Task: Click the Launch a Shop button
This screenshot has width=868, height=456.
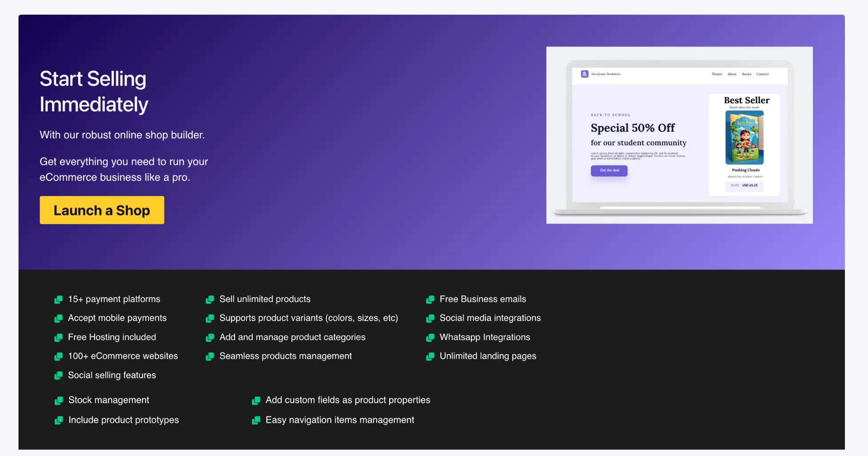Action: pyautogui.click(x=102, y=210)
